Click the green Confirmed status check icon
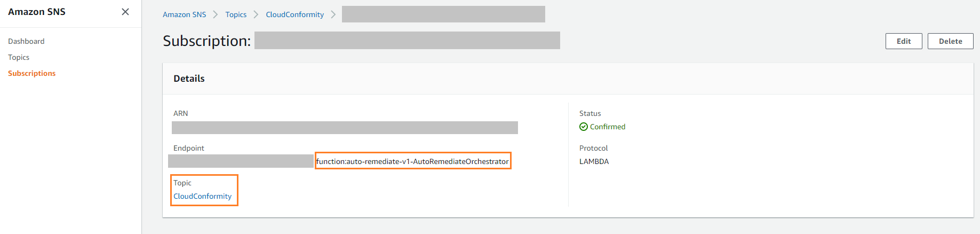Viewport: 980px width, 234px height. pos(583,127)
